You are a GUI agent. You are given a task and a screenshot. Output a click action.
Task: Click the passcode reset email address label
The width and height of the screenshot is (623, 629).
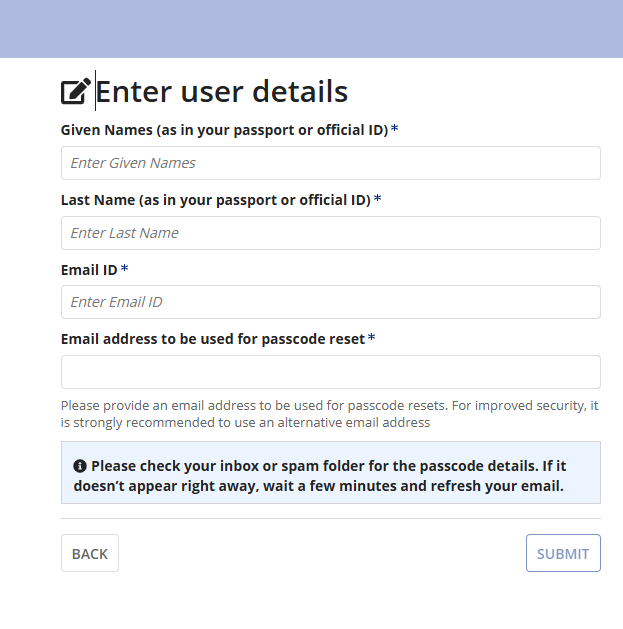click(213, 339)
